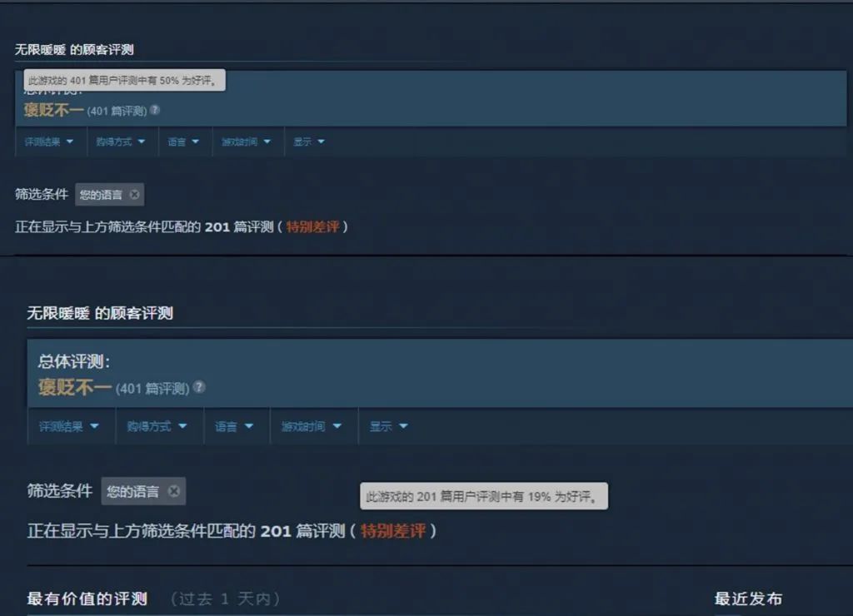The image size is (853, 616).
Task: Switch to 最近发布 tab
Action: pyautogui.click(x=748, y=599)
